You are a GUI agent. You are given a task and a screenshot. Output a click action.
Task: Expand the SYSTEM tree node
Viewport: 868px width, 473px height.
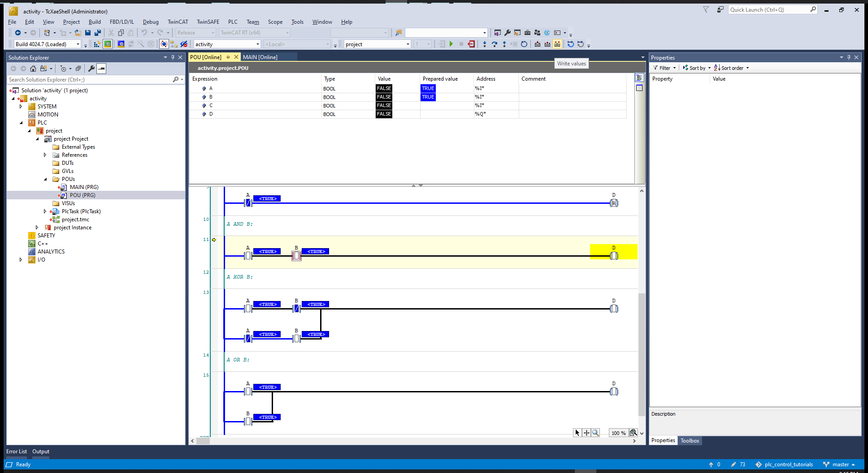click(x=21, y=107)
